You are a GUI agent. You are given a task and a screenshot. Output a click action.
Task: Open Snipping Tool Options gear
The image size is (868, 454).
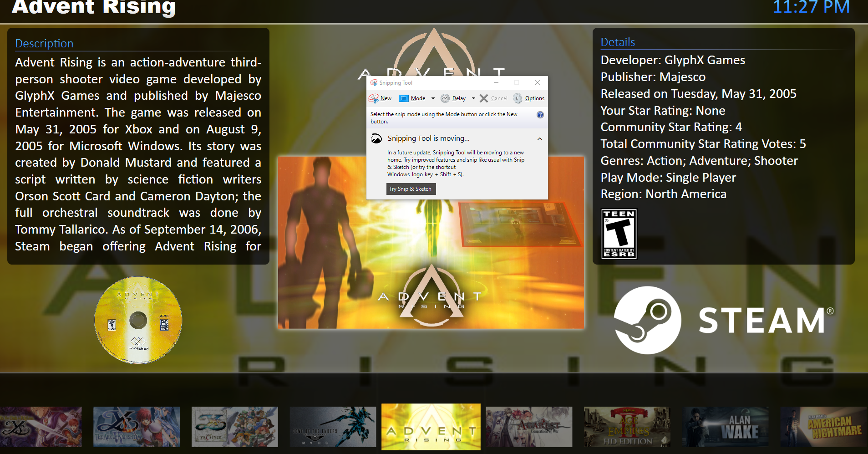[518, 98]
